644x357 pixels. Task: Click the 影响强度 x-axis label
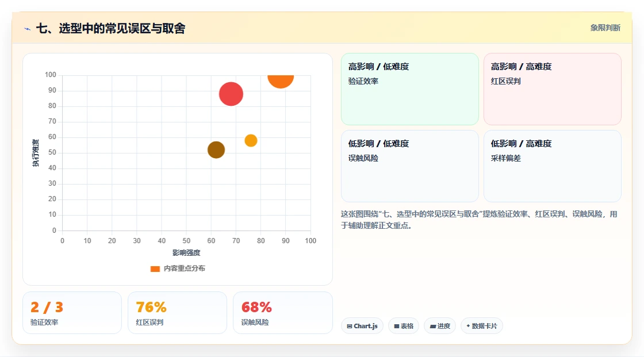pyautogui.click(x=186, y=252)
